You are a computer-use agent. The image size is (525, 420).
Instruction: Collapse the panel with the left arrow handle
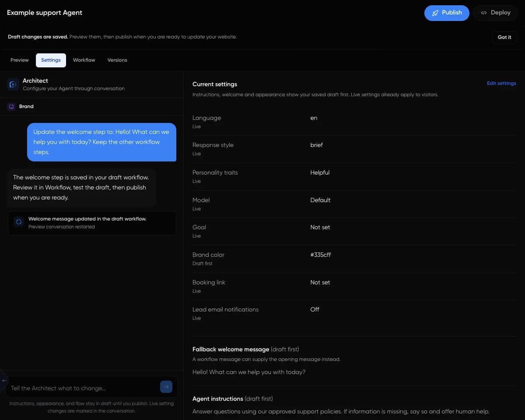coord(4,381)
